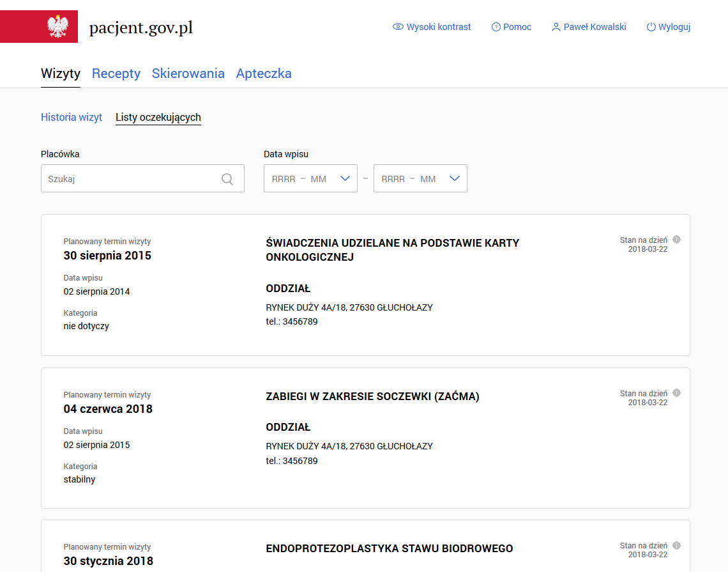Click the question mark Pomoc icon
Viewport: 728px width, 572px height.
tap(496, 27)
